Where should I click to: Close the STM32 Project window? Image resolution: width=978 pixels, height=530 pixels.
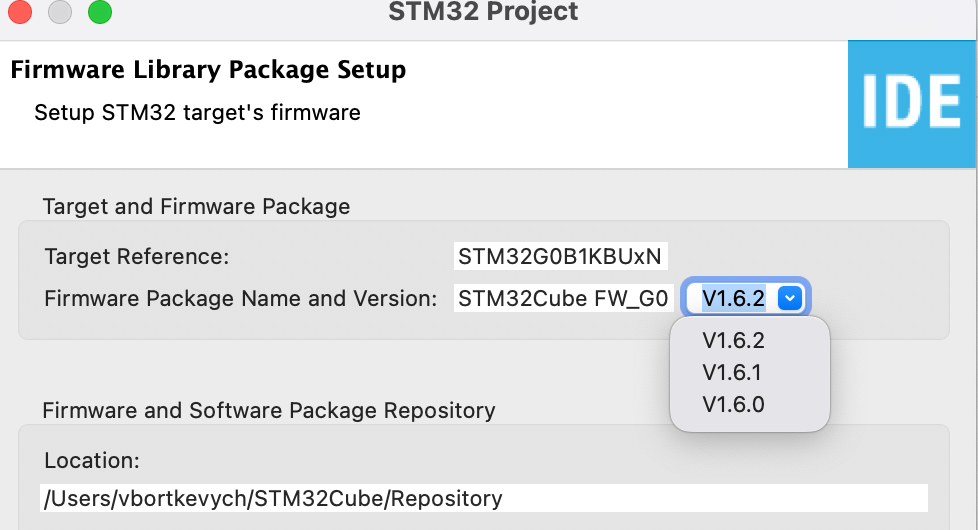(20, 13)
